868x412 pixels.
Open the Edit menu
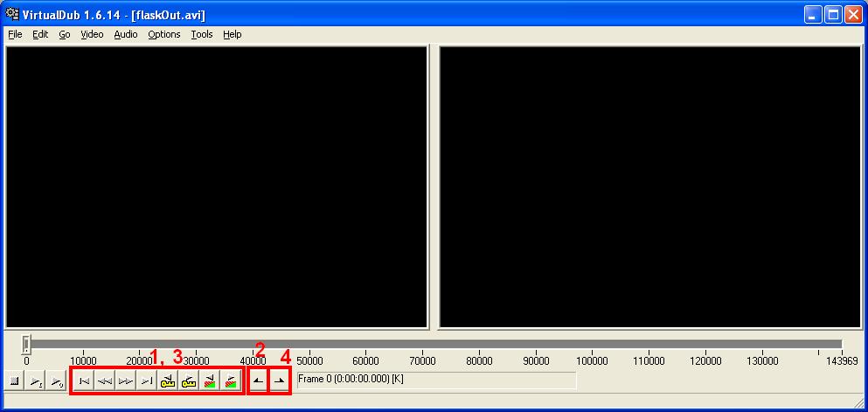(40, 34)
